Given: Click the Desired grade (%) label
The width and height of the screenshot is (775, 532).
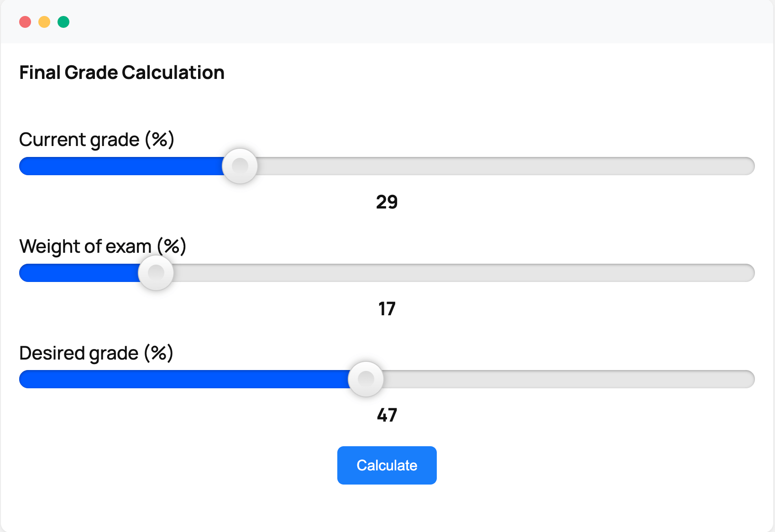Looking at the screenshot, I should (x=96, y=353).
